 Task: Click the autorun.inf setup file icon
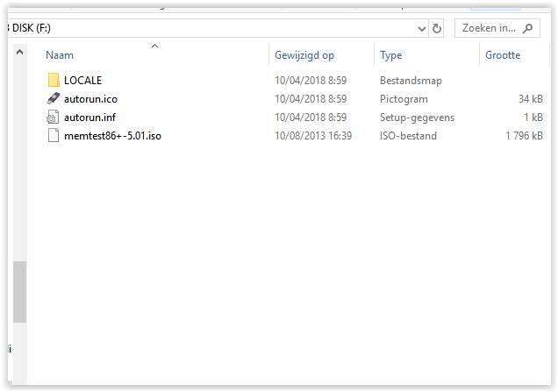tap(53, 118)
